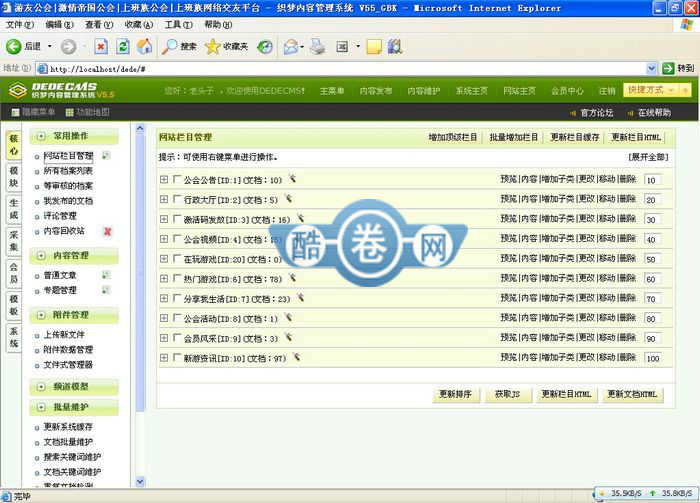
Task: Click the red X beside 内容回收站
Action: [108, 231]
